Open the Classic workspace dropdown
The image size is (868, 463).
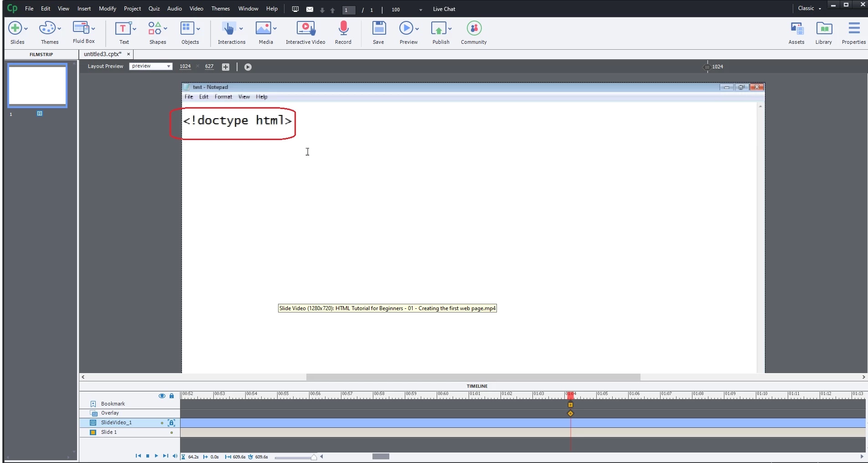pos(810,9)
